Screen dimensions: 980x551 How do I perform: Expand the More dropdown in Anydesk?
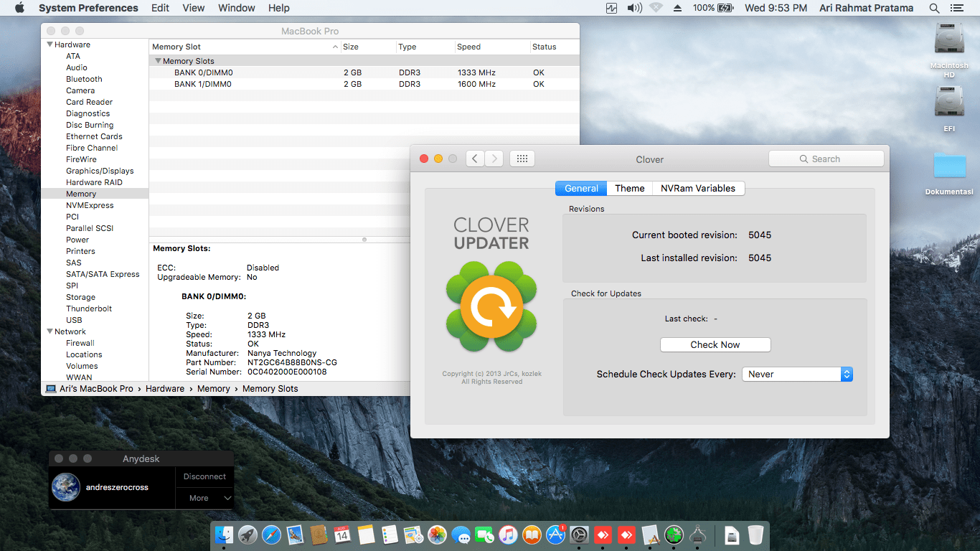204,498
